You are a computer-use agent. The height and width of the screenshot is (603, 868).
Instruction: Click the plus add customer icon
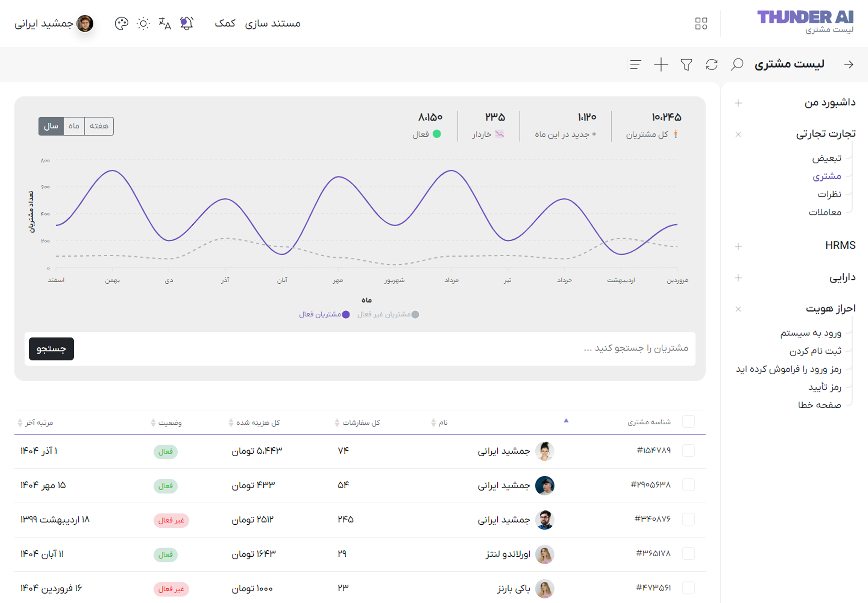661,64
